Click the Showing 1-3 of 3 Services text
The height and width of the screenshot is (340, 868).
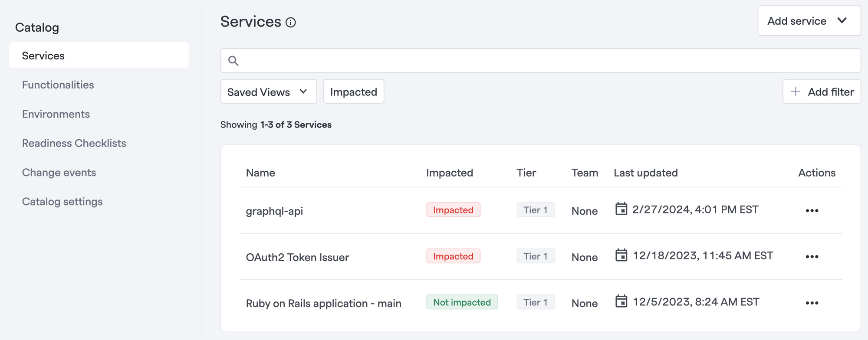tap(276, 125)
